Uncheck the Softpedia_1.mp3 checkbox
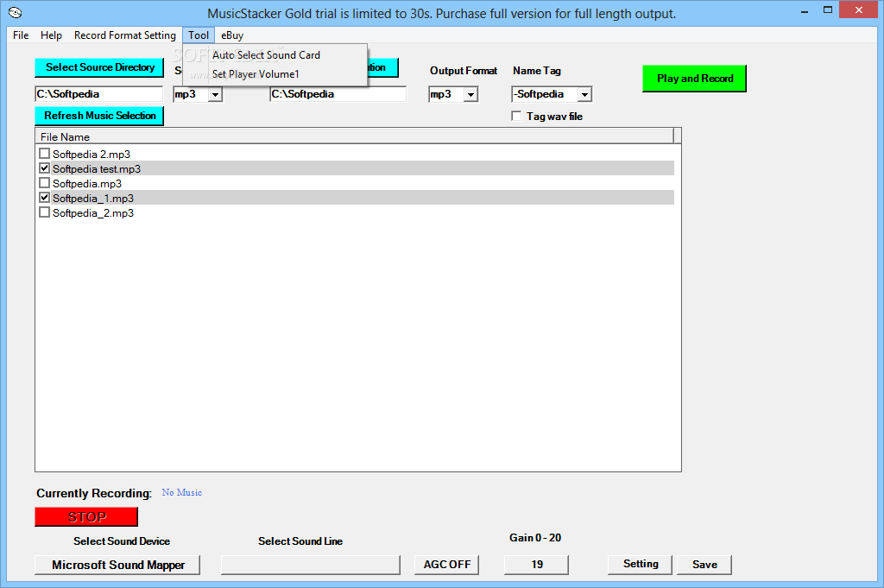884x588 pixels. (x=45, y=198)
